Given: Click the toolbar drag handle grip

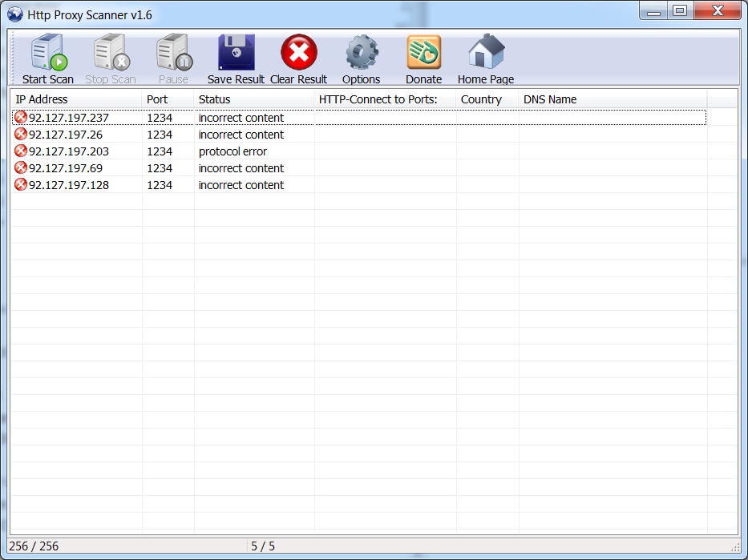Looking at the screenshot, I should click(14, 58).
